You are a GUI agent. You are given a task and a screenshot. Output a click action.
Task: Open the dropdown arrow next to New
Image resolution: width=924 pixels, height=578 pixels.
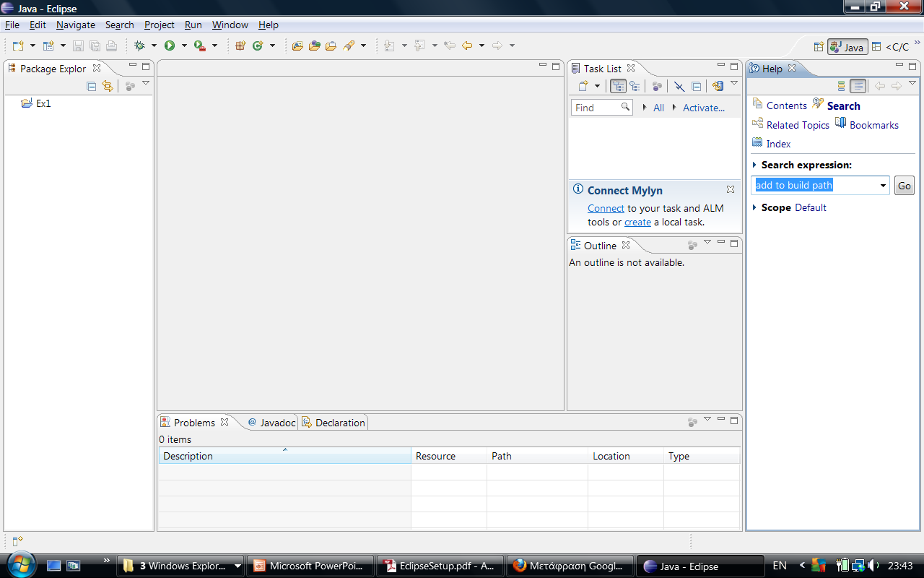tap(32, 46)
